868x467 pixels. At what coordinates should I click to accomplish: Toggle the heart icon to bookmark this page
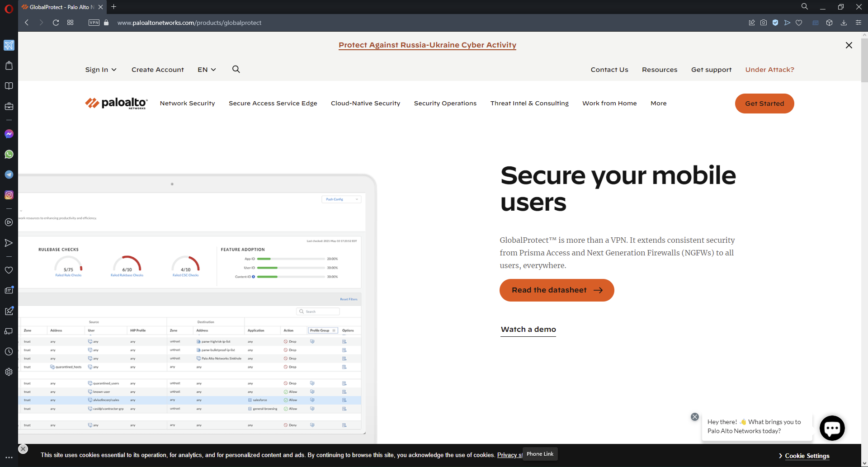[799, 23]
